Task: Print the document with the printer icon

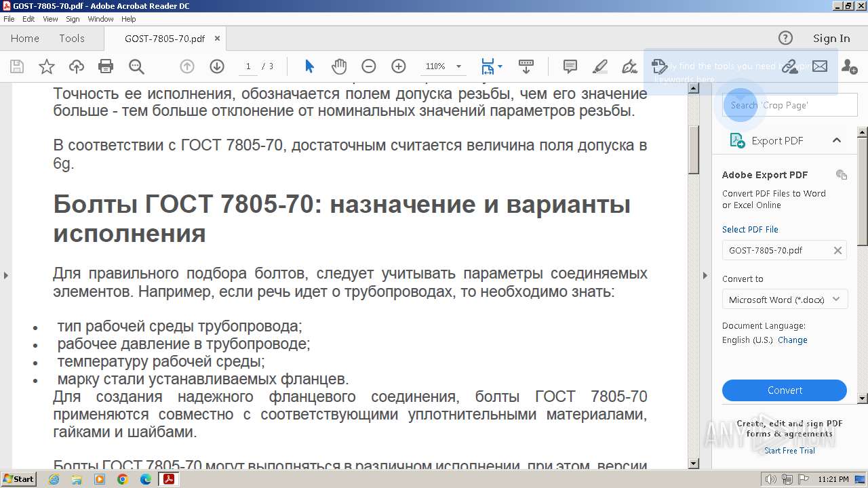Action: (x=106, y=66)
